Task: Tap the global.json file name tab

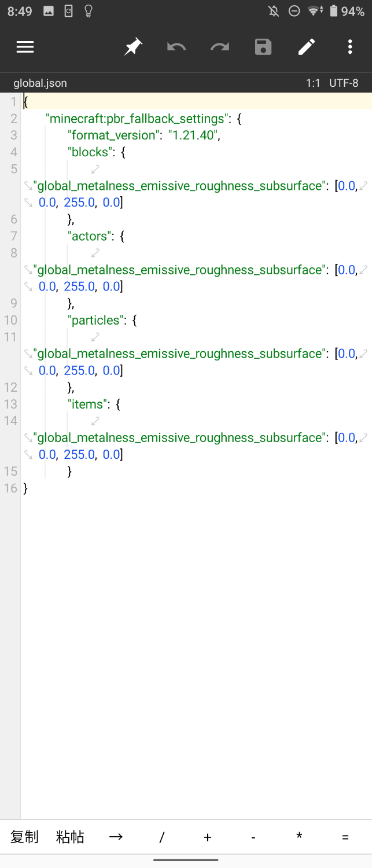Action: coord(40,83)
